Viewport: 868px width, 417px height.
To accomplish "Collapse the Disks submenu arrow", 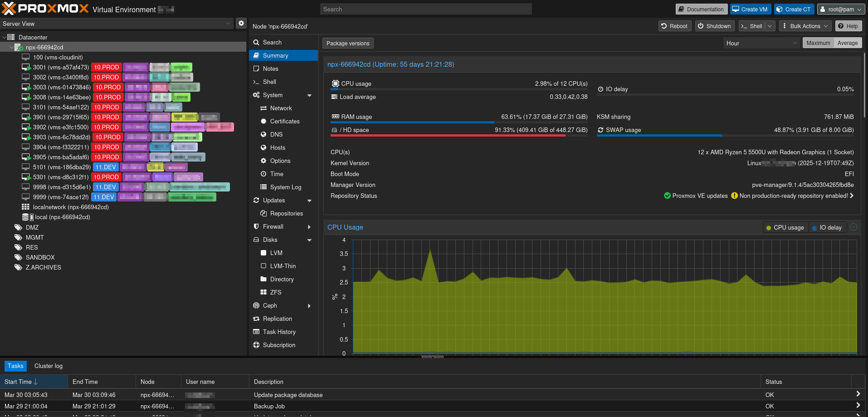I will (x=309, y=240).
